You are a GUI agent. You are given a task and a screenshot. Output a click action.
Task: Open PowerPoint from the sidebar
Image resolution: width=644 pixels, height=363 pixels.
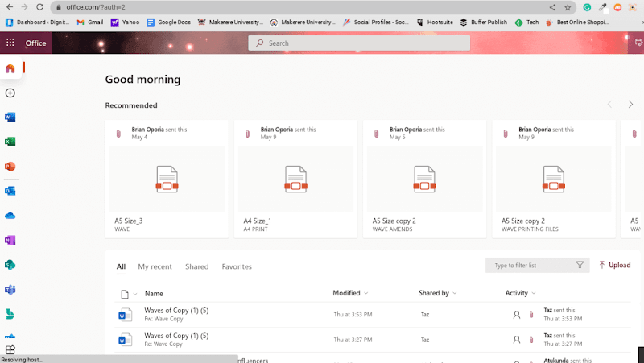(10, 167)
